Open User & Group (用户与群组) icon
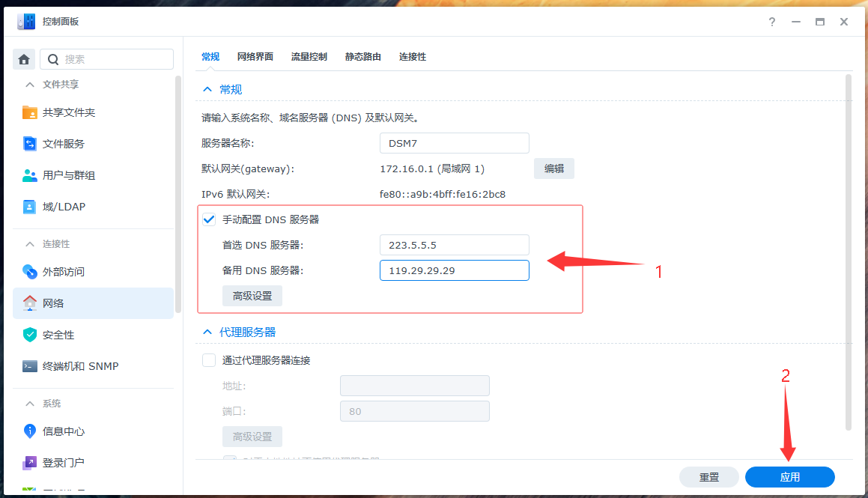 tap(30, 175)
